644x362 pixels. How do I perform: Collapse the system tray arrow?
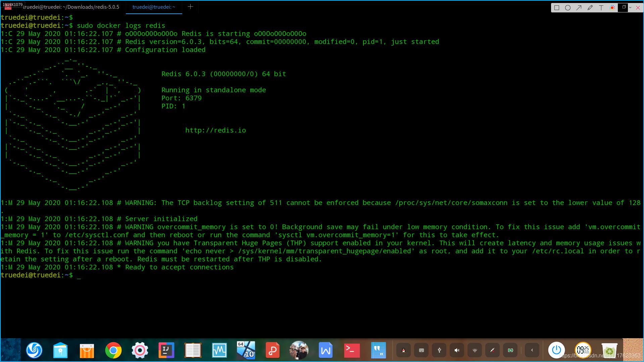532,350
